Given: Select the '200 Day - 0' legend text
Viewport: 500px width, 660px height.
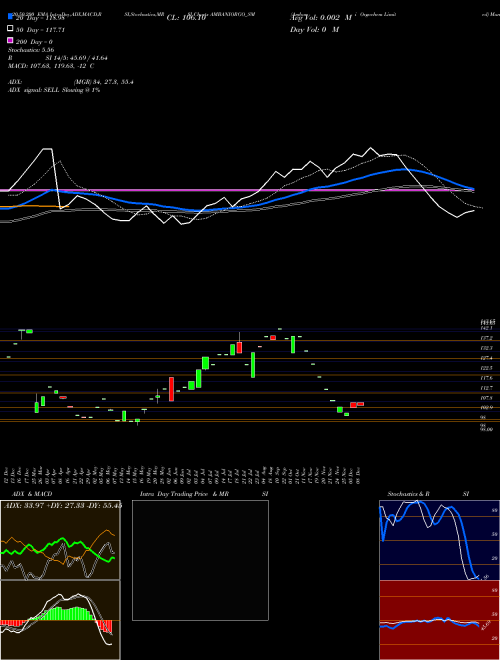Looking at the screenshot, I should point(34,42).
